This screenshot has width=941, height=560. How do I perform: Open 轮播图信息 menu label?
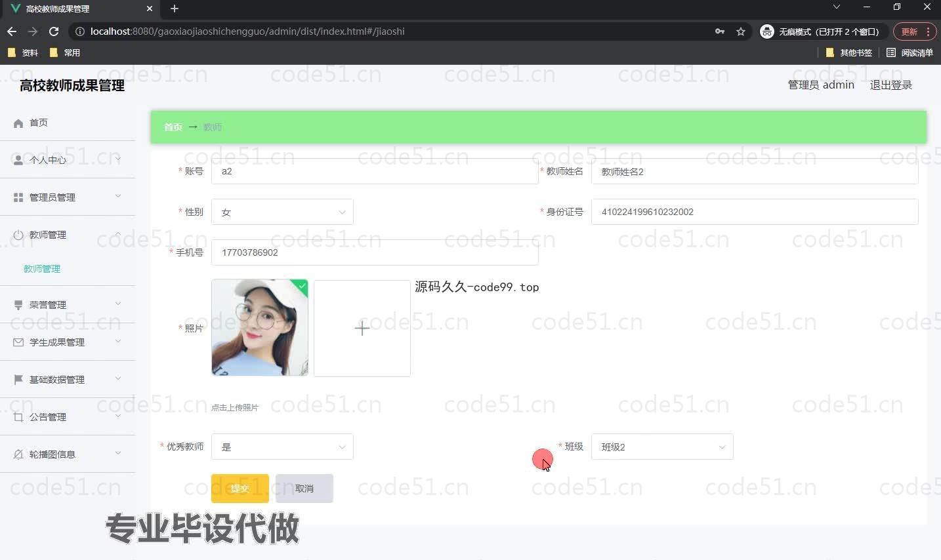coord(52,454)
